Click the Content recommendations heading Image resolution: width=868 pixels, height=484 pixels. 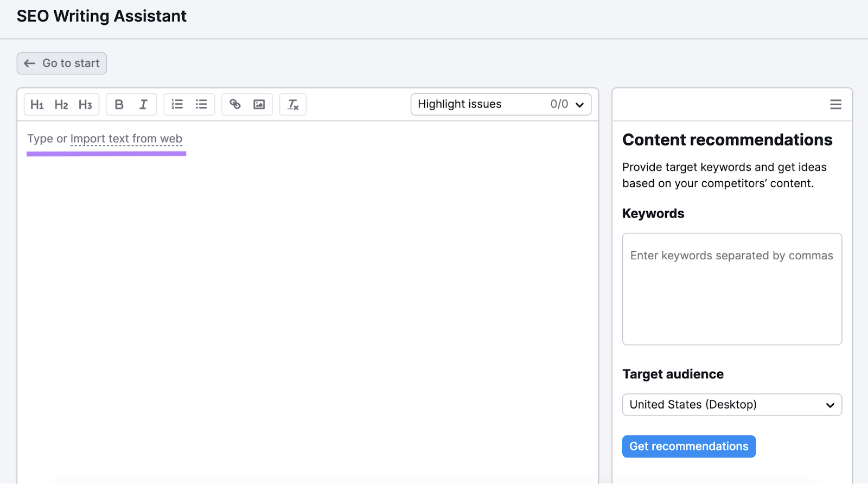click(x=727, y=140)
